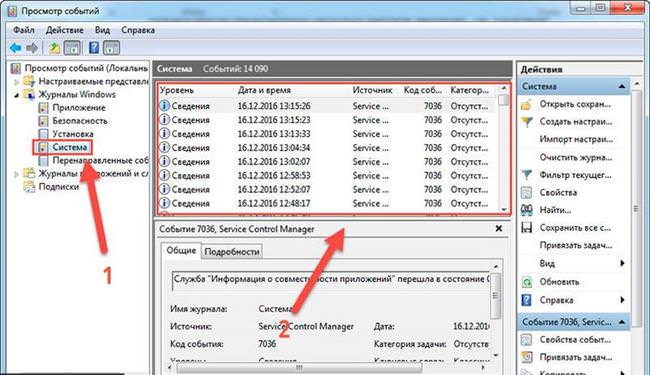
Task: Click the Создать настраи... filter icon
Action: tap(526, 122)
